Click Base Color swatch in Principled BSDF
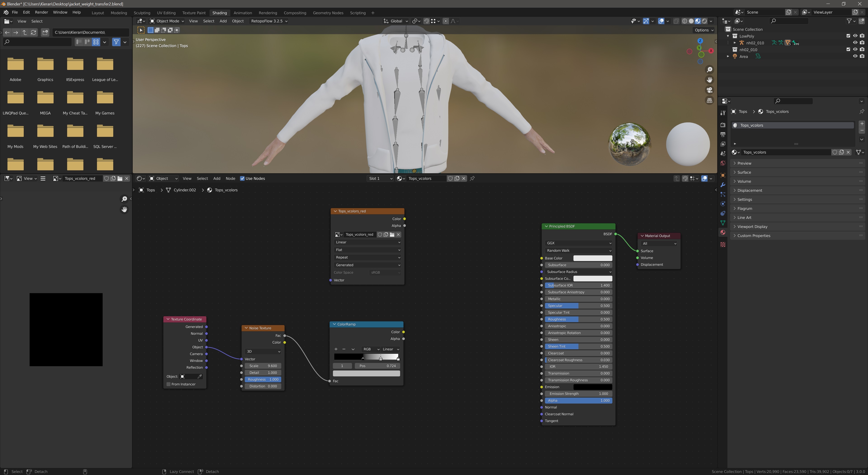 (593, 258)
